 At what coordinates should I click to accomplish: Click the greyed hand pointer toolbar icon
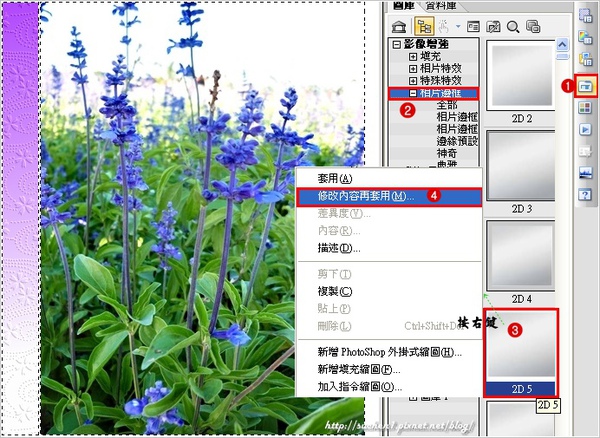click(x=443, y=27)
